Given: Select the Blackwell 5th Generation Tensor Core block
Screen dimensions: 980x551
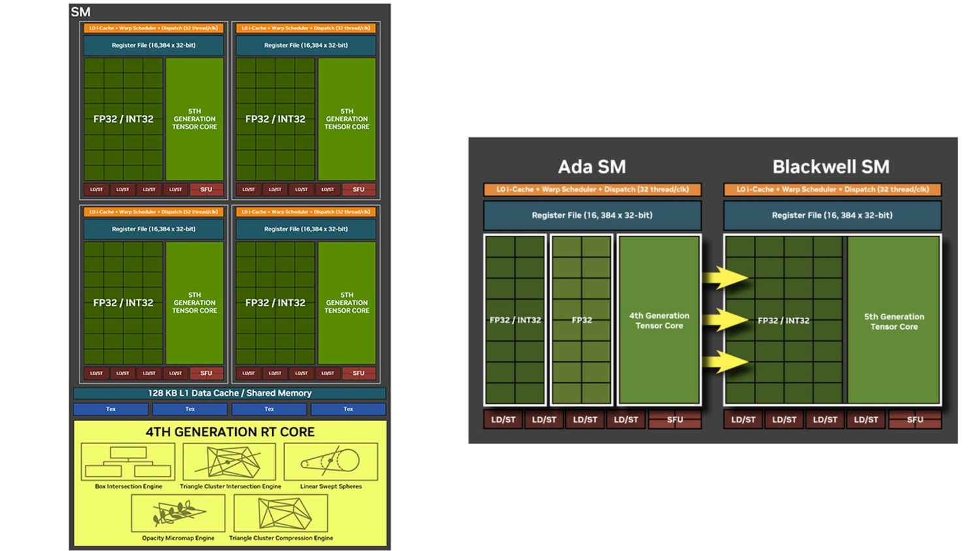Looking at the screenshot, I should point(894,321).
